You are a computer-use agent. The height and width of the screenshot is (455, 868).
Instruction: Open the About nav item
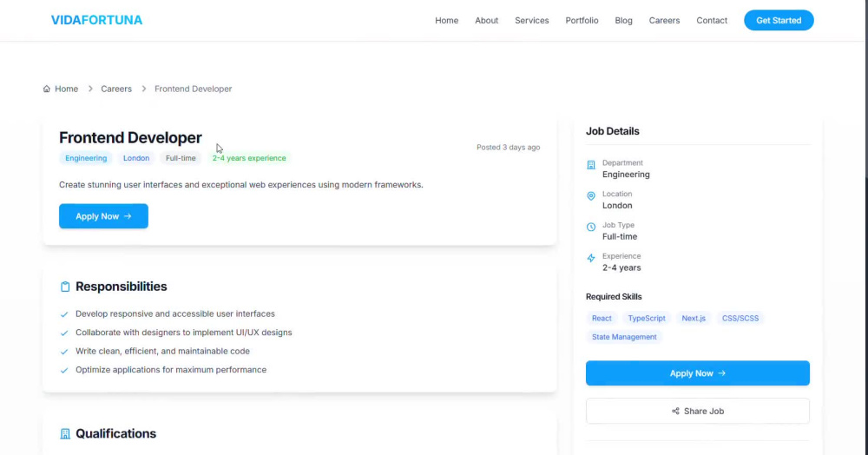(486, 21)
